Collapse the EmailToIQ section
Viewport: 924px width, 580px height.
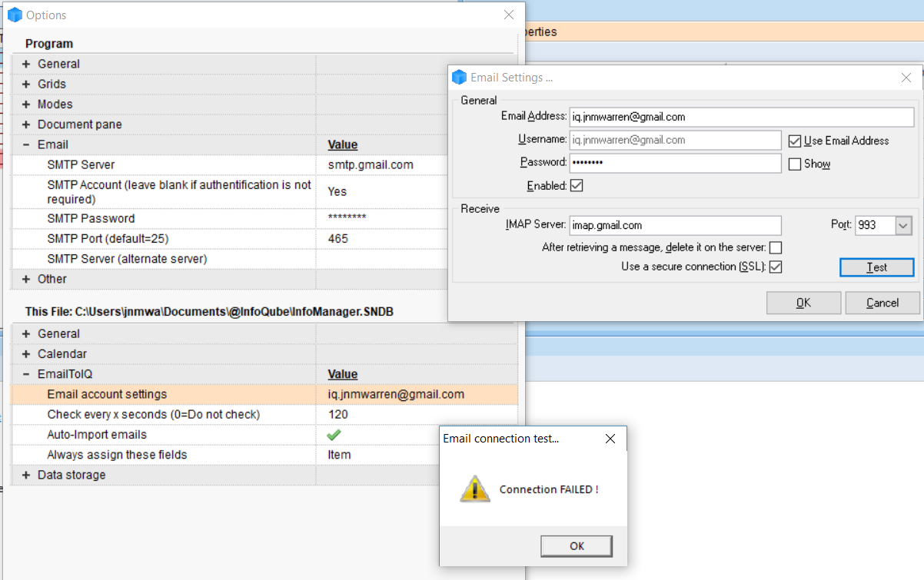26,374
